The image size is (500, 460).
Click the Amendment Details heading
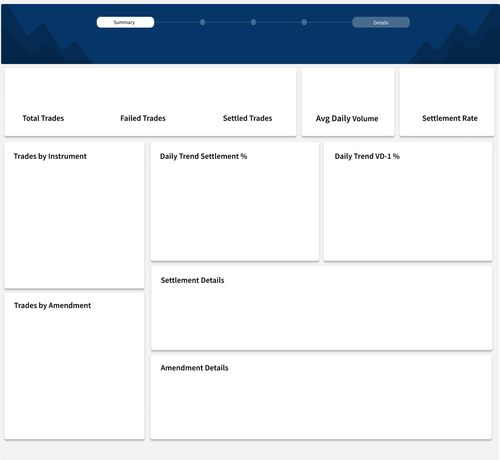point(194,368)
